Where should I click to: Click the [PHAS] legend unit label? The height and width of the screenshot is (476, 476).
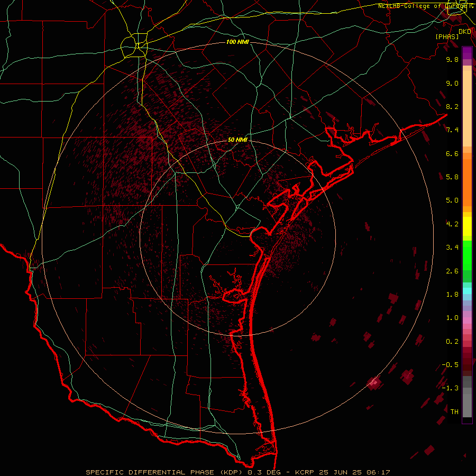[447, 37]
